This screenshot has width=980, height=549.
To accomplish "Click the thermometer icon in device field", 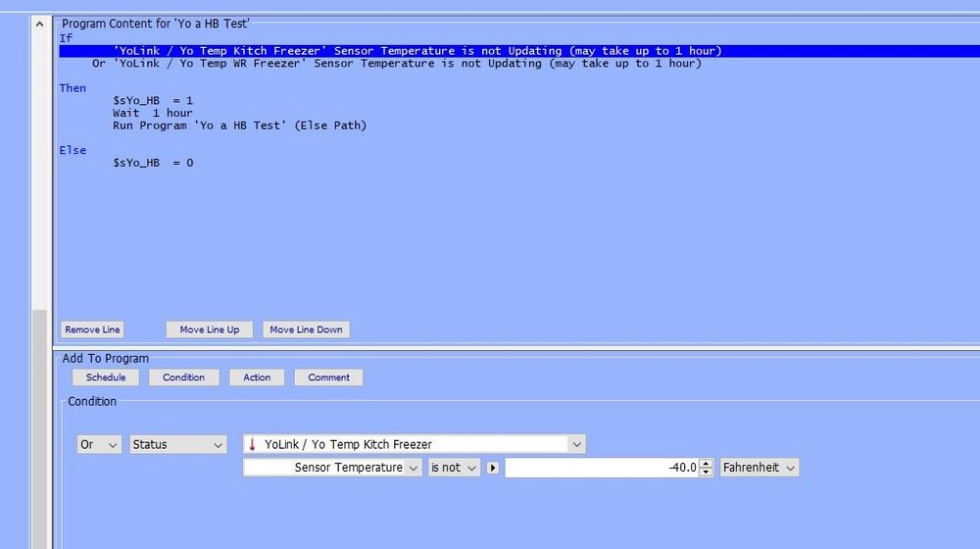I will [252, 445].
